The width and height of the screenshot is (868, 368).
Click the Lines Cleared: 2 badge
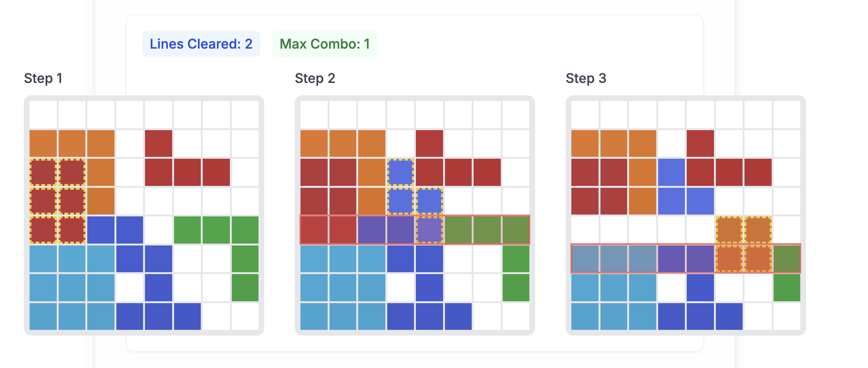click(201, 44)
